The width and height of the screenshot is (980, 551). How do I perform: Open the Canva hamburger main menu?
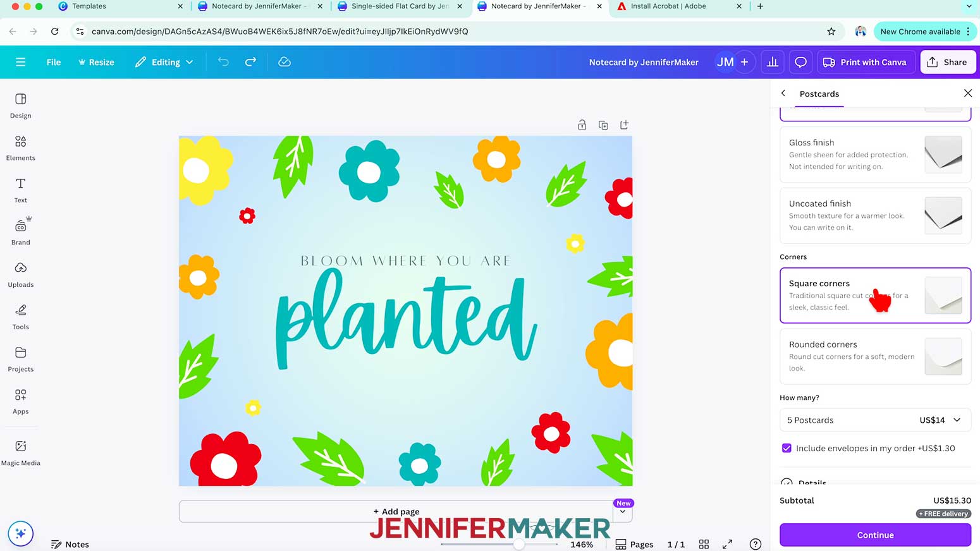(x=20, y=62)
